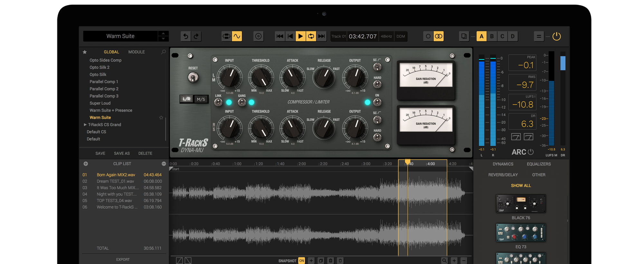This screenshot has width=644, height=264.
Task: Expand the T-RackS CS Grand folder
Action: 85,125
